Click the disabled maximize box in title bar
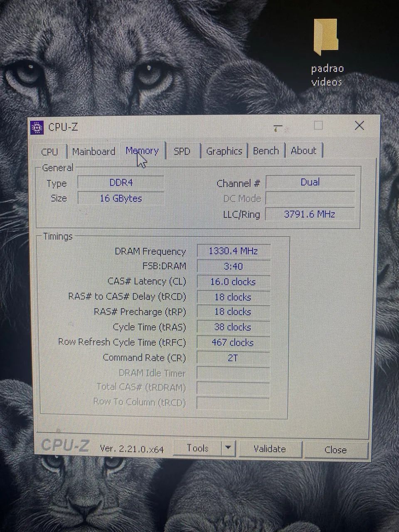The image size is (399, 532). [x=318, y=126]
